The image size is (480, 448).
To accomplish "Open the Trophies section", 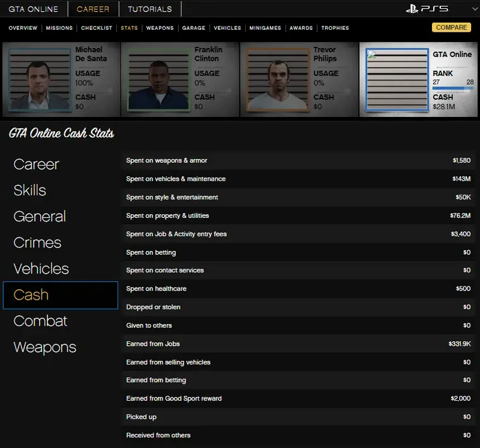I will tap(335, 28).
